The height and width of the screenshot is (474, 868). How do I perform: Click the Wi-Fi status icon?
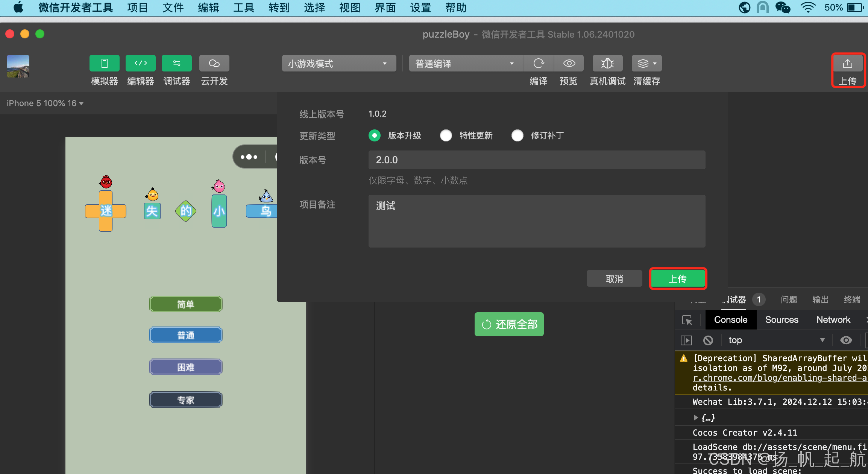808,8
